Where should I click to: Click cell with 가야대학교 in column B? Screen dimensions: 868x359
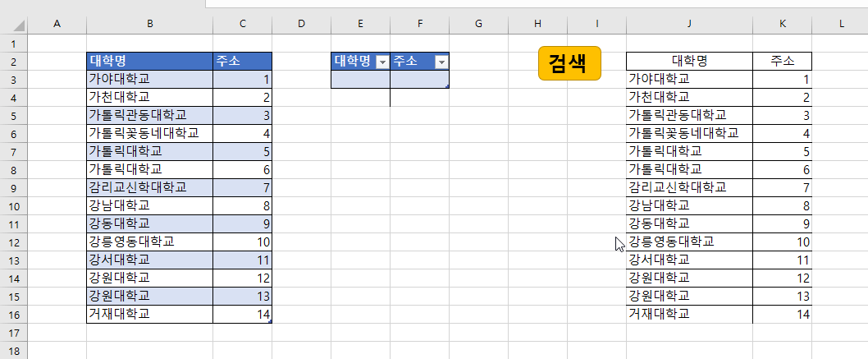[149, 79]
